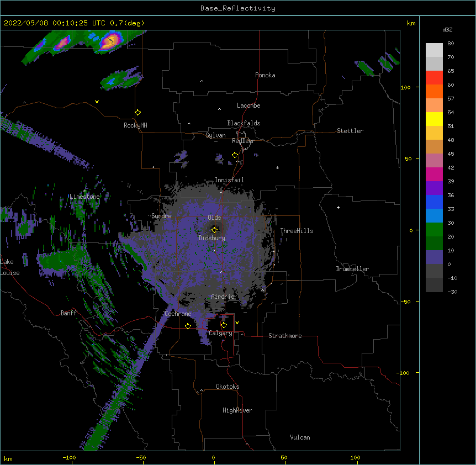This screenshot has height=465, width=476.
Task: Select the 45 dBZ pink color swatch
Action: pyautogui.click(x=434, y=160)
